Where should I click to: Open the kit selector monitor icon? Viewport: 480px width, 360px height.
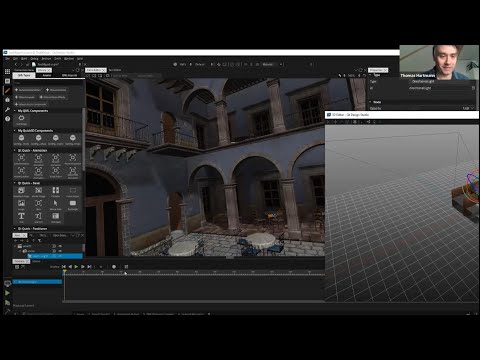pyautogui.click(x=7, y=283)
